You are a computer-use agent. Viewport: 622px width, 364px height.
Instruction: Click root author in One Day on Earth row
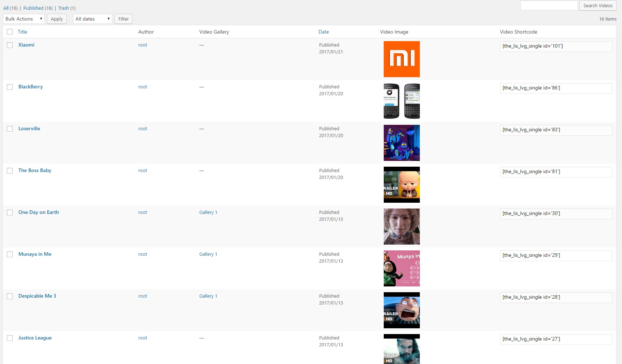[x=143, y=212]
